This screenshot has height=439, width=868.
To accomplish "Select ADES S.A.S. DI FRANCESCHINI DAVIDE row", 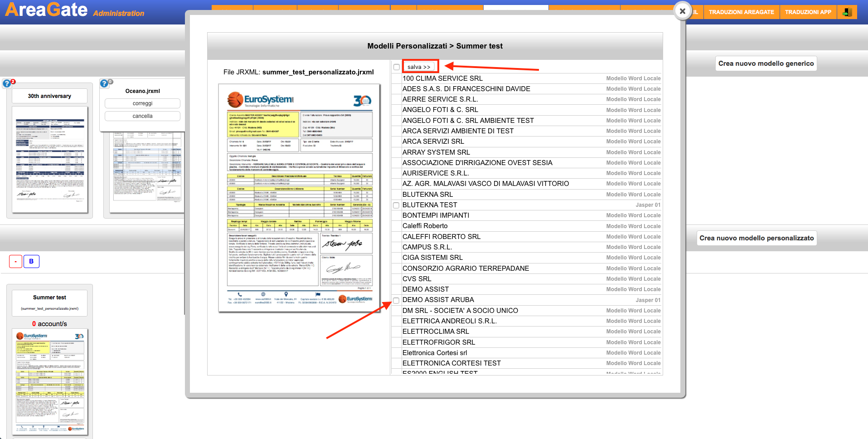I will [526, 89].
